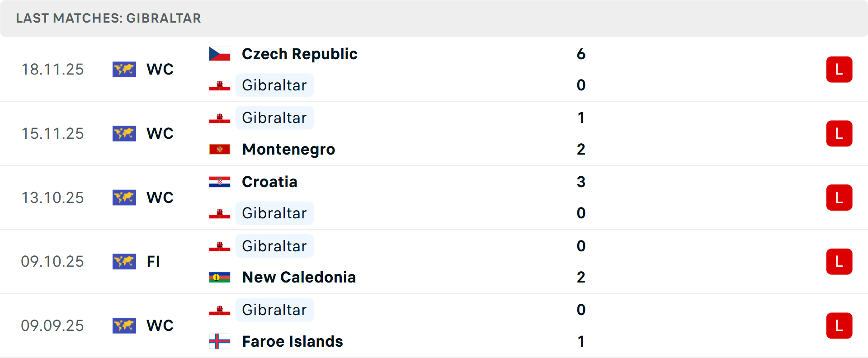This screenshot has width=868, height=358.
Task: Click the Croatia flag icon
Action: (x=220, y=182)
